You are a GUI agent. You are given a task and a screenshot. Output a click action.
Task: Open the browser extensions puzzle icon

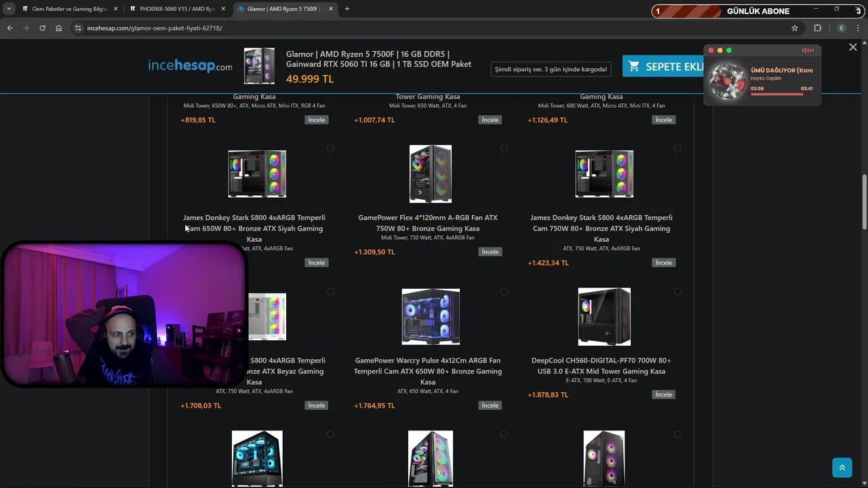coord(817,28)
